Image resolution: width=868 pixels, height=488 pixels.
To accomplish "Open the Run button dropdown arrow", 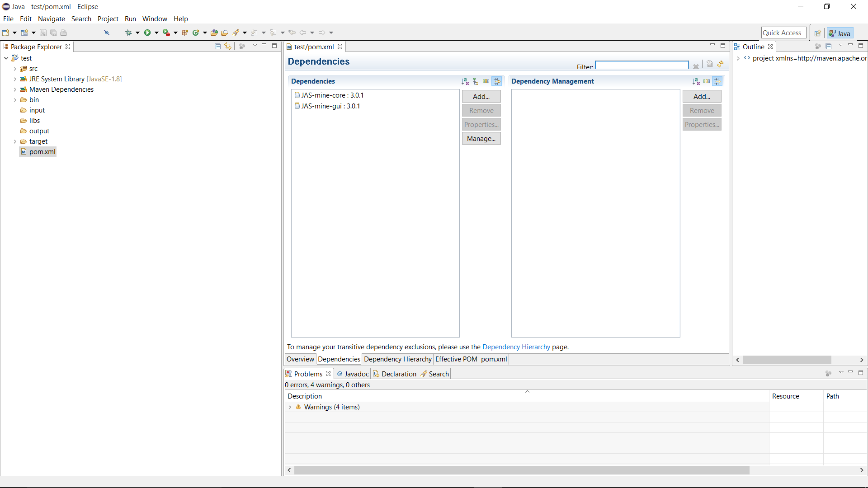I will pyautogui.click(x=156, y=33).
